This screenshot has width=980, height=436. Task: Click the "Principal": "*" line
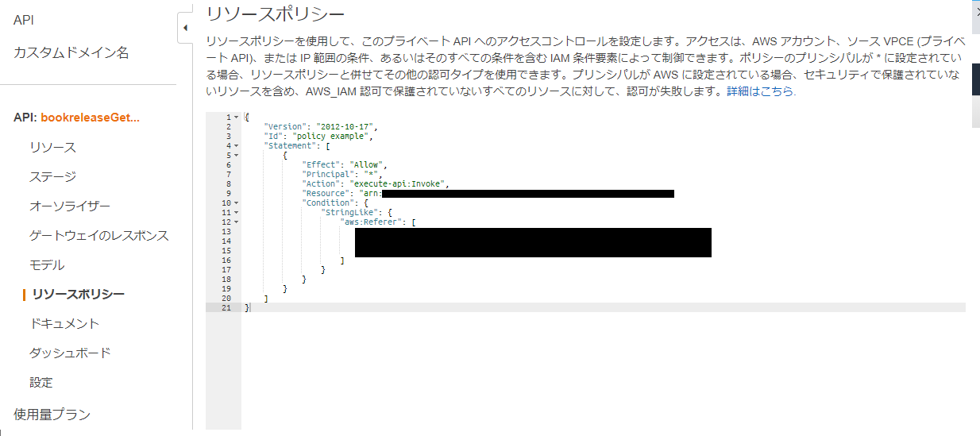point(341,174)
